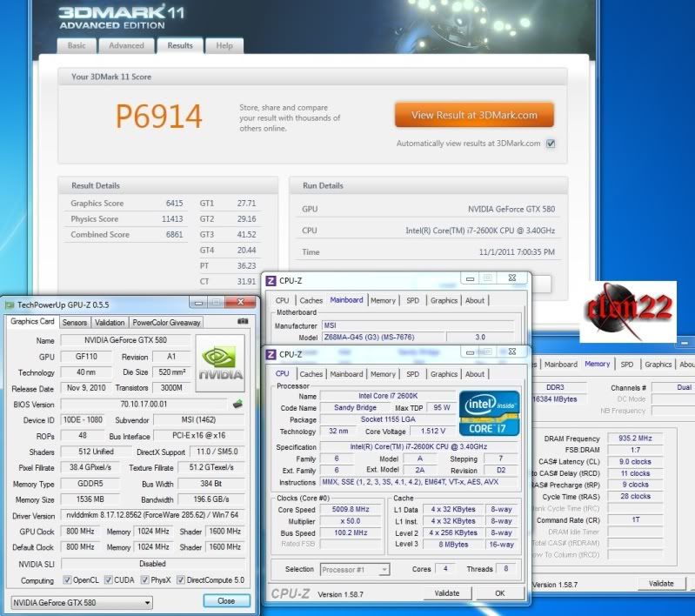Viewport: 695px width, 616px height.
Task: Toggle the OpenCL checkbox in GPU-Z
Action: (67, 579)
